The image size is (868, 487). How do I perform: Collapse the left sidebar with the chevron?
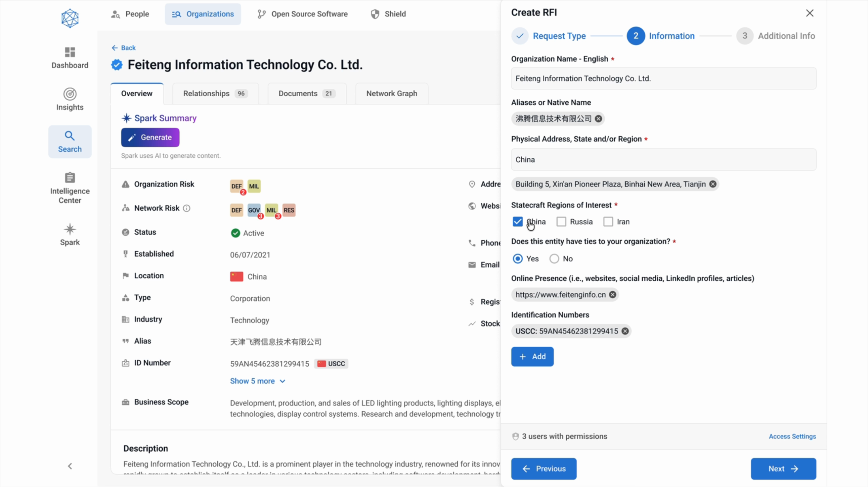point(70,466)
